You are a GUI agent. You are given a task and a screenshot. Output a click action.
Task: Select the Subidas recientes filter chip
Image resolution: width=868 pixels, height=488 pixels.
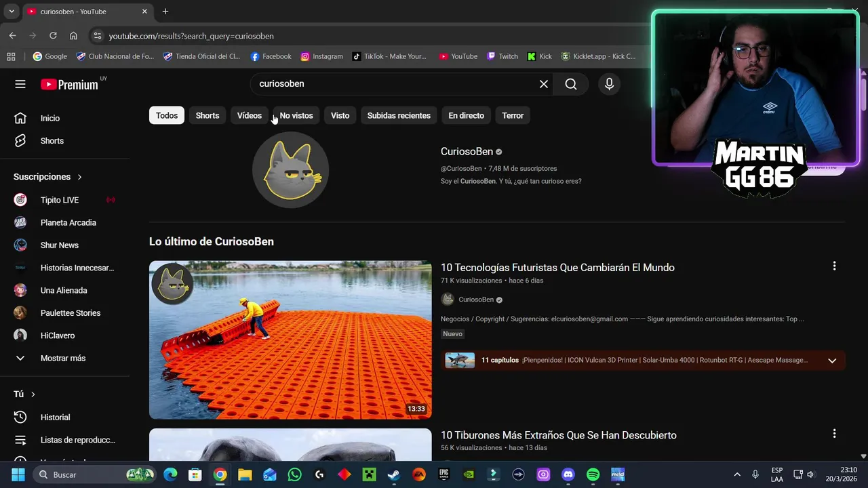pos(399,115)
